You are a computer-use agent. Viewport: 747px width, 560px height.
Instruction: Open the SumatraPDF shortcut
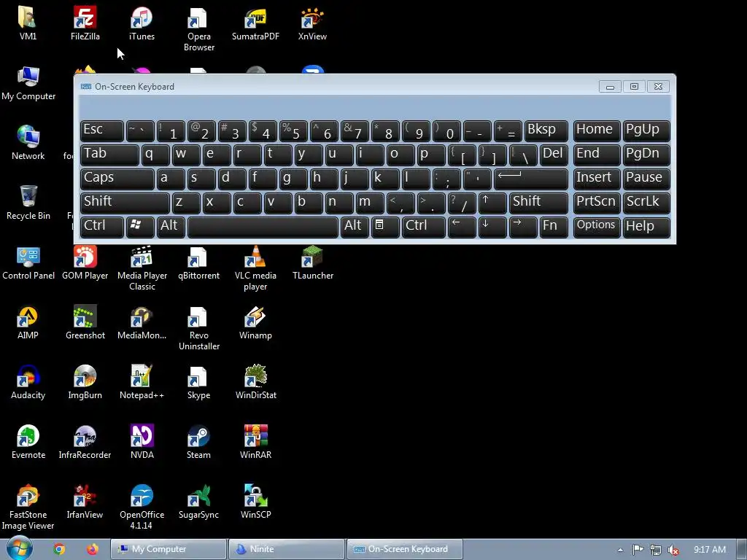point(255,23)
